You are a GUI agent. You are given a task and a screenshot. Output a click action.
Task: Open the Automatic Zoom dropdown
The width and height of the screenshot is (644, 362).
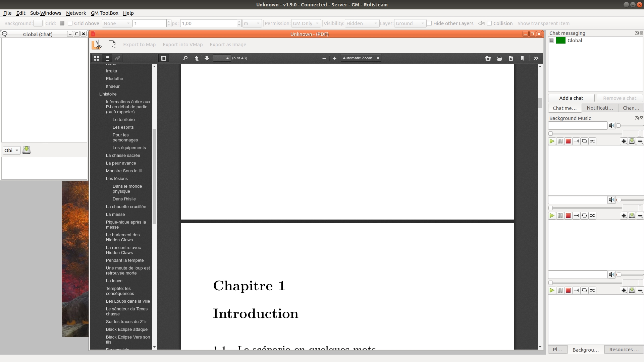click(x=361, y=58)
